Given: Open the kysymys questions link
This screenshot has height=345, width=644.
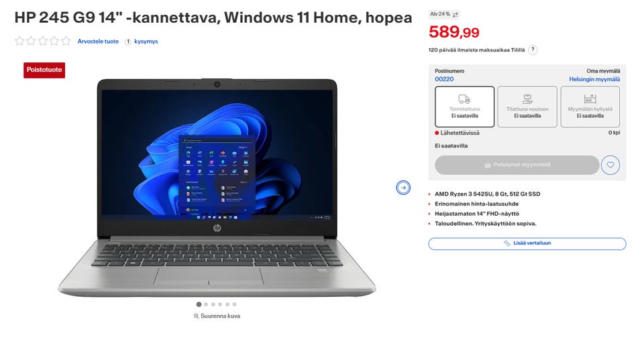Looking at the screenshot, I should point(146,42).
